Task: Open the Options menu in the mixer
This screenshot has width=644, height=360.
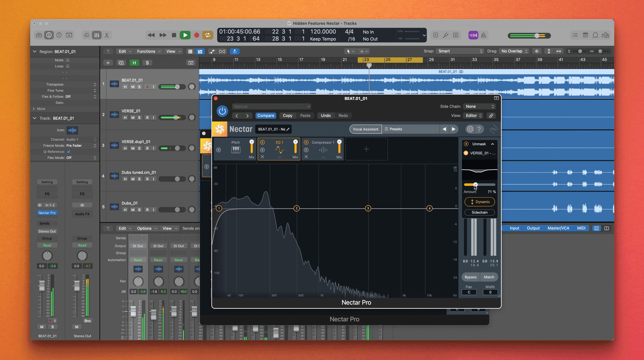Action: pos(147,228)
